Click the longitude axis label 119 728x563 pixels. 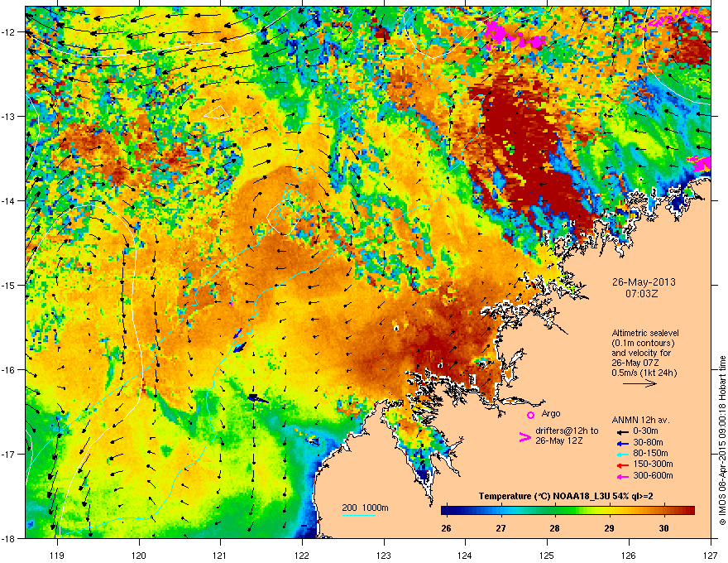(x=57, y=555)
